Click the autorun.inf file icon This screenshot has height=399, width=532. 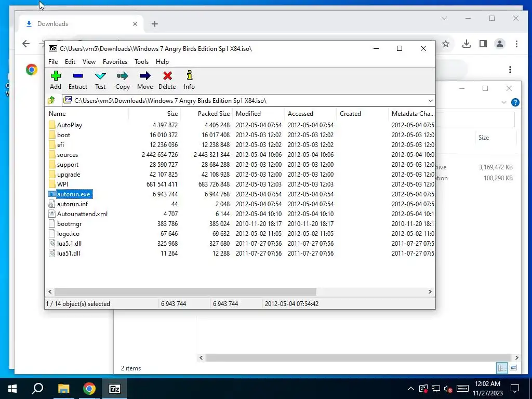pos(51,204)
